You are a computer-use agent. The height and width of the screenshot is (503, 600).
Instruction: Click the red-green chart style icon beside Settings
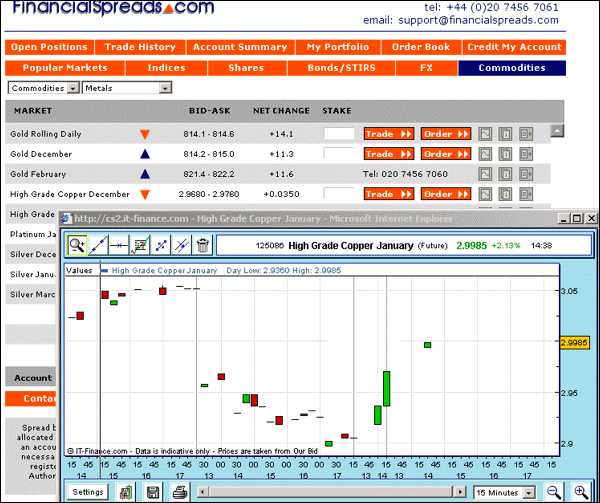click(126, 492)
